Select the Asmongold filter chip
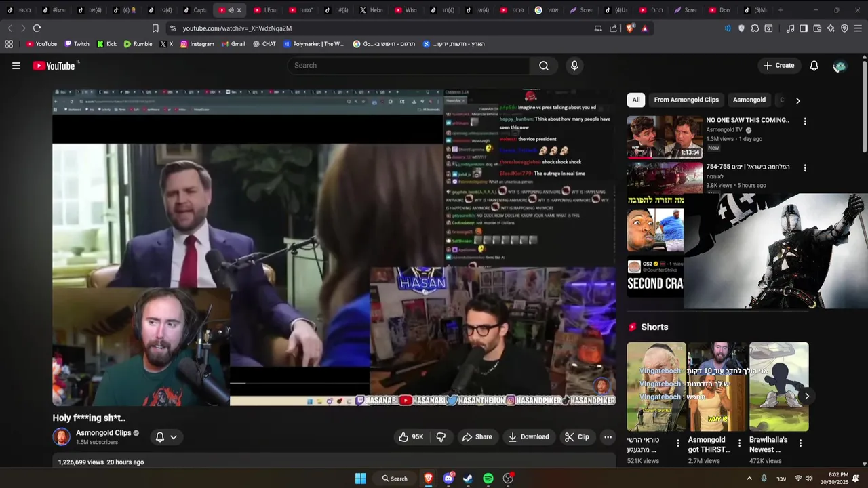 (x=749, y=100)
